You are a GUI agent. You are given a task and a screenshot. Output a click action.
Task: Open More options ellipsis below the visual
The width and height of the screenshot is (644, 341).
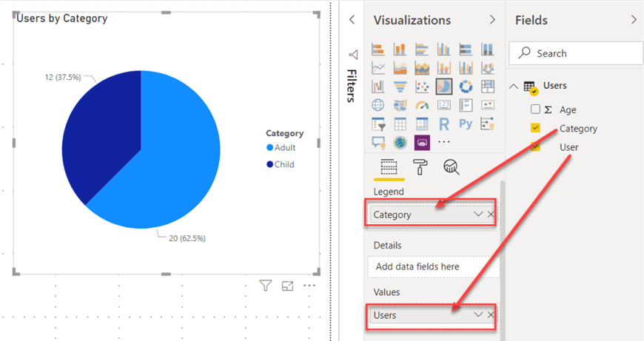tap(309, 286)
